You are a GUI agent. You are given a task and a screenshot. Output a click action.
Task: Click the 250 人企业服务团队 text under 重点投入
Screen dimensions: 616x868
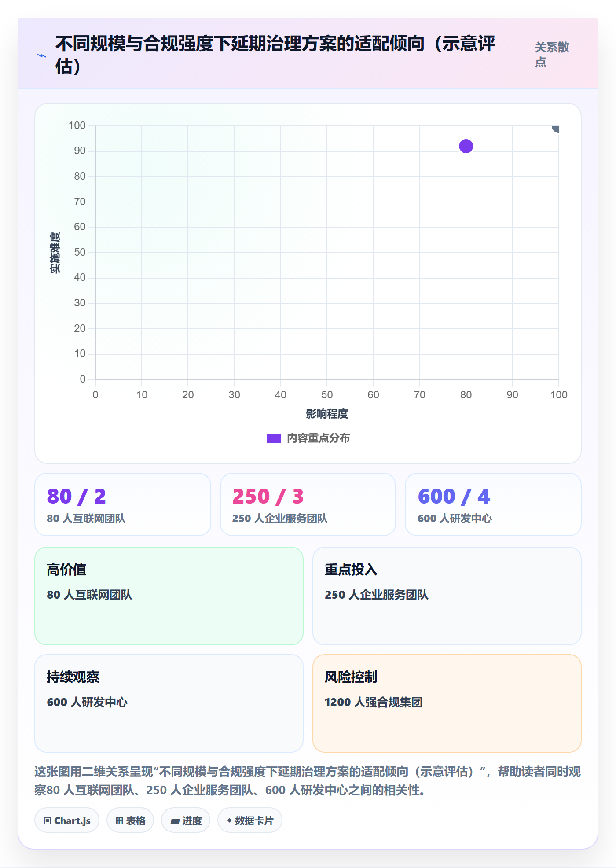377,595
